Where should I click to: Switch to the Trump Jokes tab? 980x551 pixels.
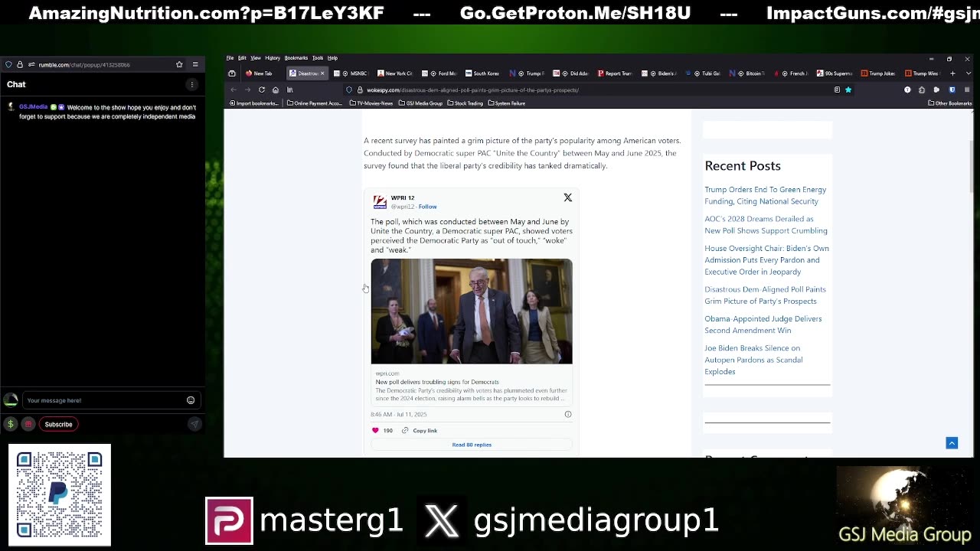[x=879, y=73]
